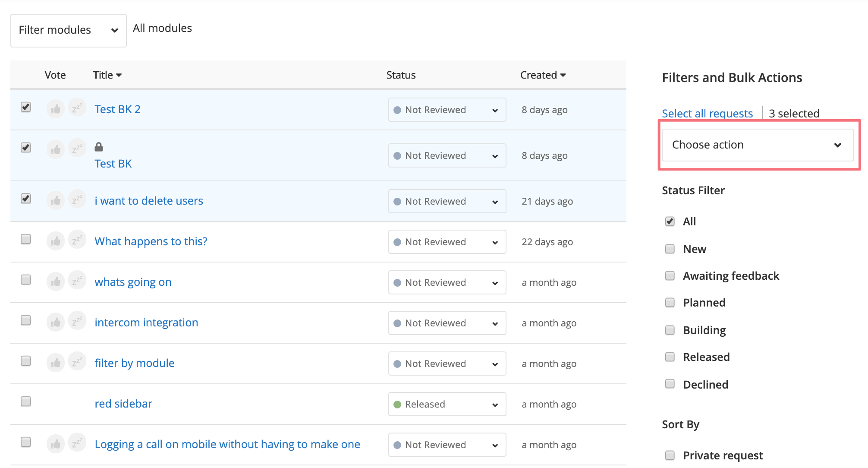
Task: Sort by the Created column header
Action: pos(542,75)
